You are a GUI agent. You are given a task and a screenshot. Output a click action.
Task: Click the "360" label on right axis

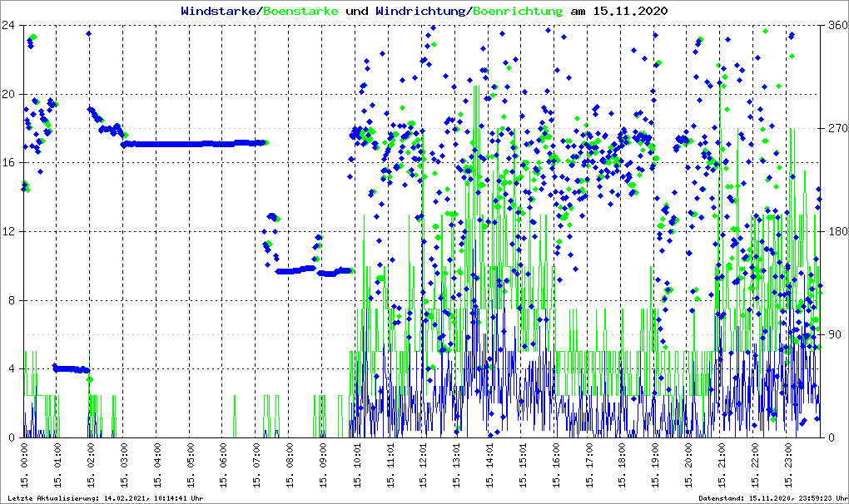pos(836,25)
